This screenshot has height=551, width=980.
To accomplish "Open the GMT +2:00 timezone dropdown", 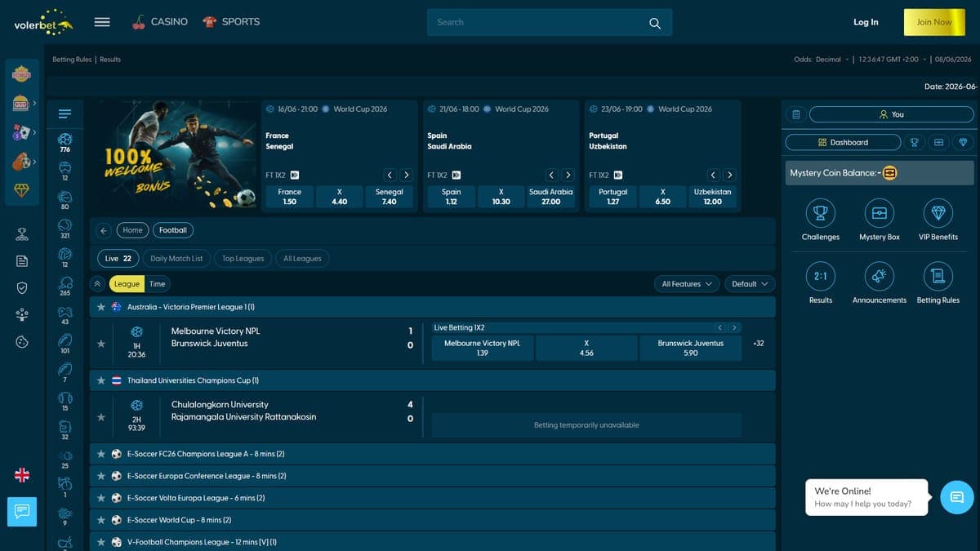I will point(892,60).
